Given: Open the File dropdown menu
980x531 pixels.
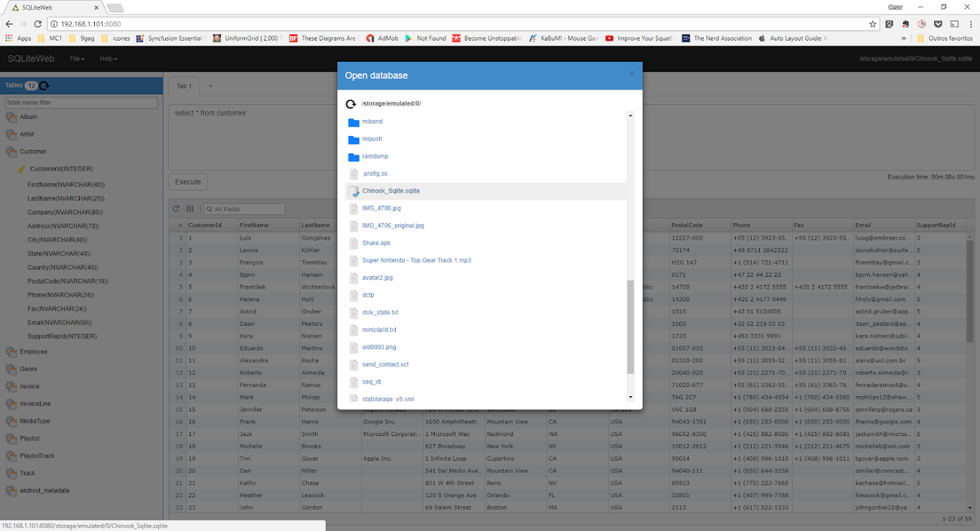Looking at the screenshot, I should click(x=77, y=59).
